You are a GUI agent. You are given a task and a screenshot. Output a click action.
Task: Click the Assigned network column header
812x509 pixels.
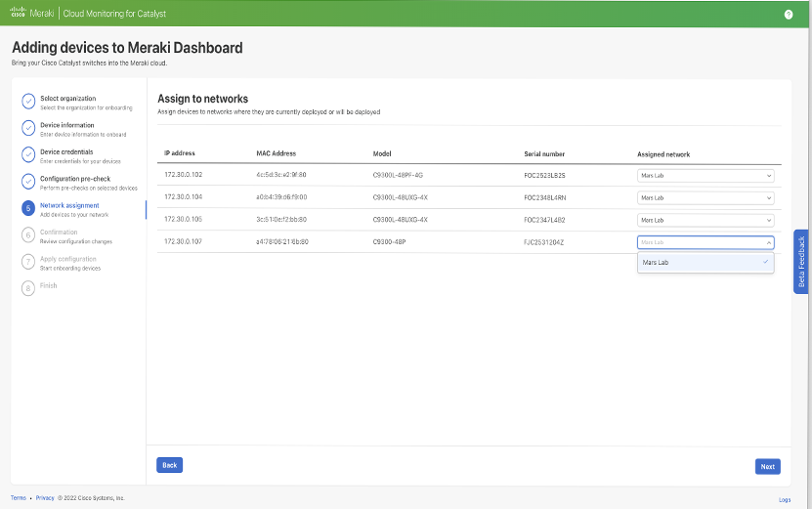point(663,154)
